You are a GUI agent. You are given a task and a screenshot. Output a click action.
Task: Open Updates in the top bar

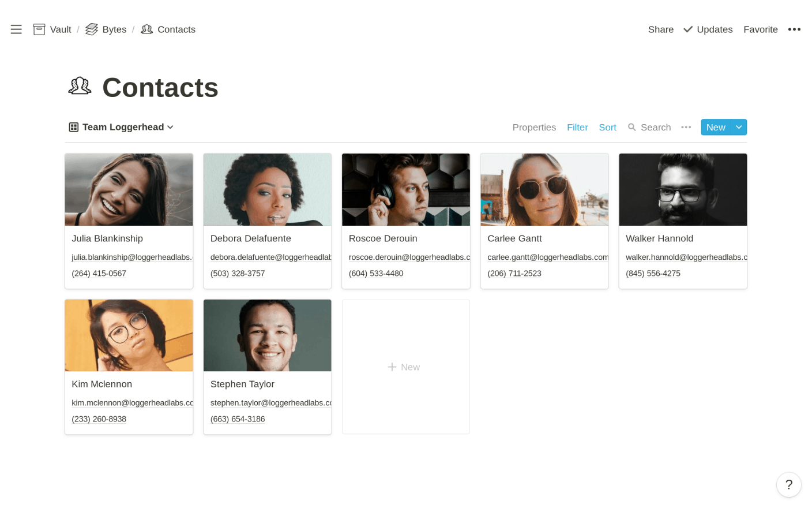(708, 29)
